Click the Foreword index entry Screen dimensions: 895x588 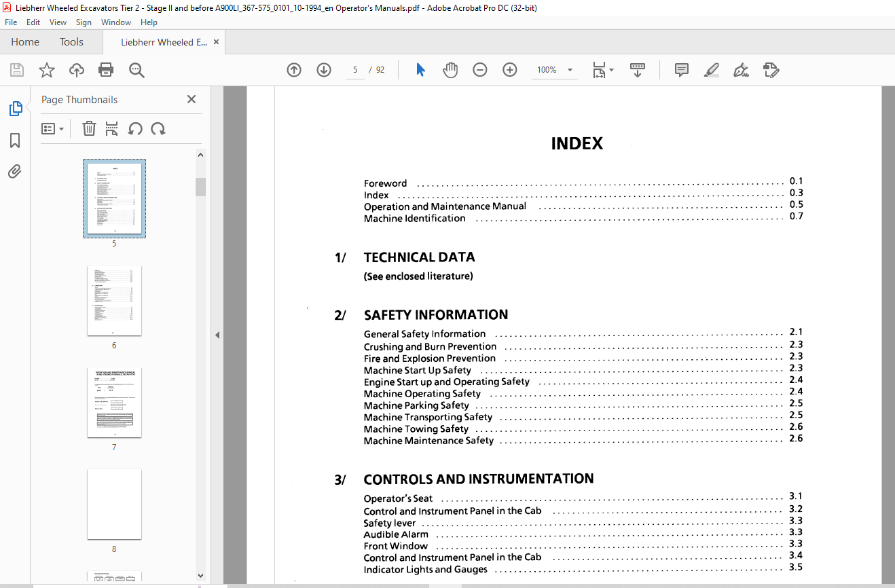click(583, 183)
